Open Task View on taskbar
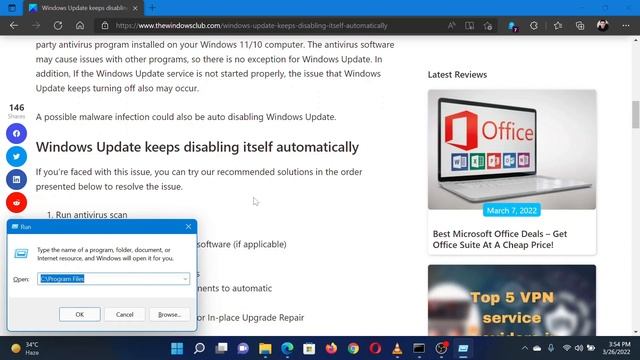The image size is (640, 360). pos(221,349)
